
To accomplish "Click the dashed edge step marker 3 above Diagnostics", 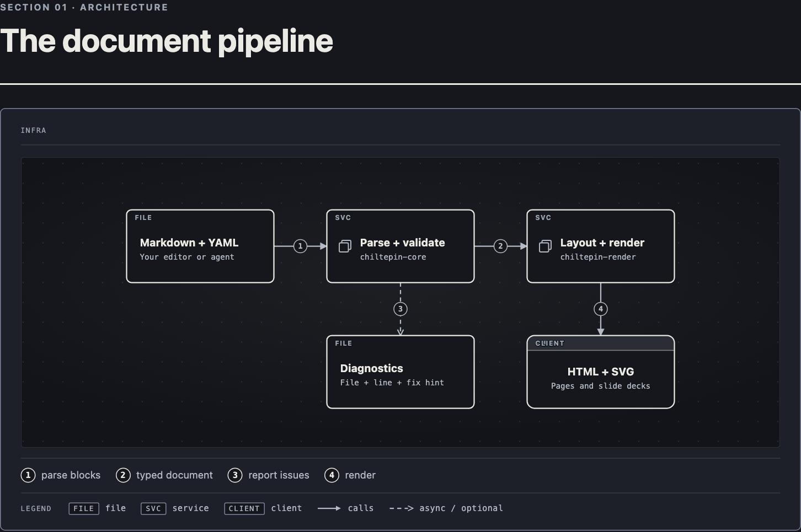I will [x=400, y=309].
